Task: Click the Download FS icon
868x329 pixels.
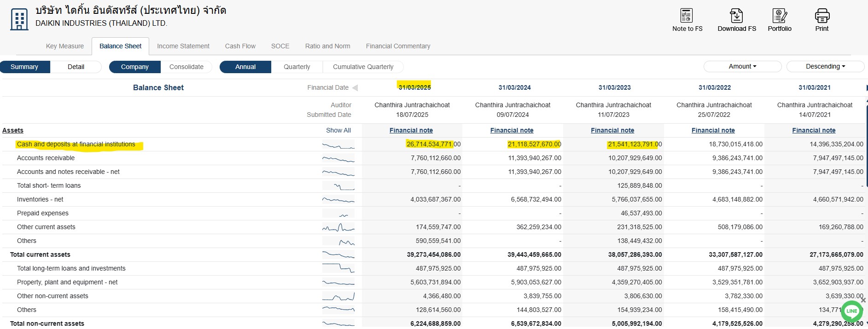Action: point(736,16)
